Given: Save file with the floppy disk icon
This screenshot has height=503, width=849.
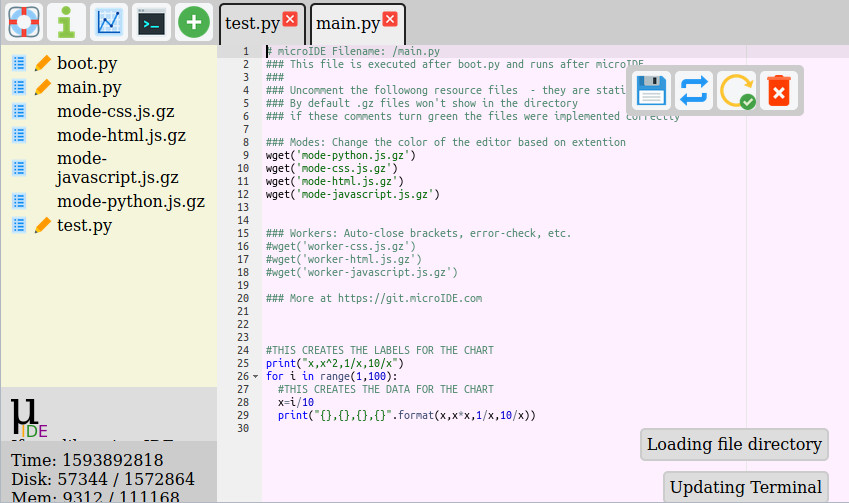Looking at the screenshot, I should click(651, 91).
